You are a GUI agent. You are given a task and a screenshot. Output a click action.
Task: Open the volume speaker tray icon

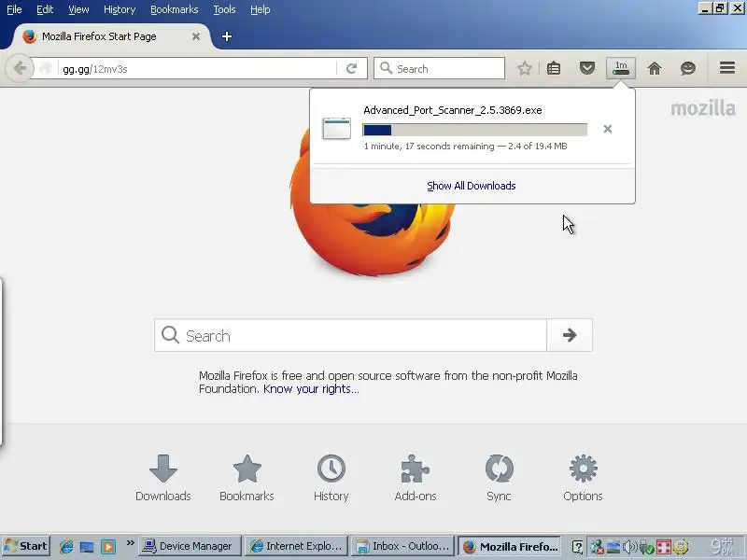(629, 547)
